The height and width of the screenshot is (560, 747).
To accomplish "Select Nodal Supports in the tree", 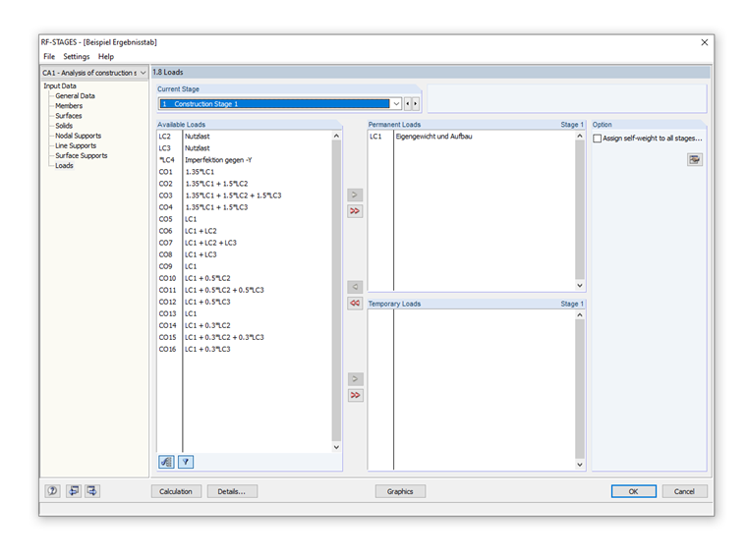I will click(78, 136).
